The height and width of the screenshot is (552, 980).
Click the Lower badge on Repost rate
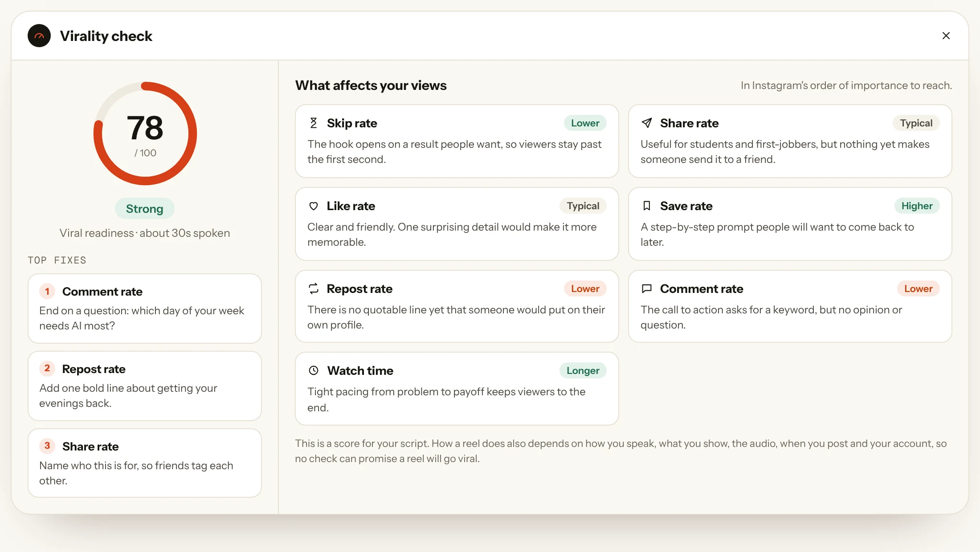[585, 288]
